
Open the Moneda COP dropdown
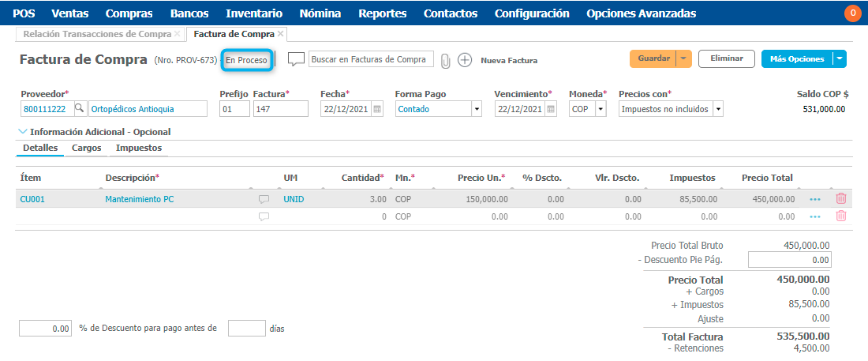(600, 109)
